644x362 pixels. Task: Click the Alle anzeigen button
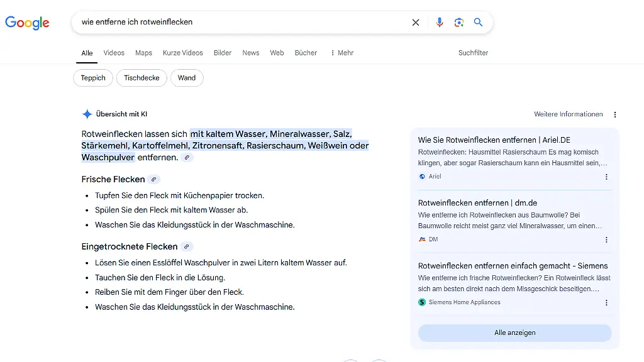pos(514,332)
